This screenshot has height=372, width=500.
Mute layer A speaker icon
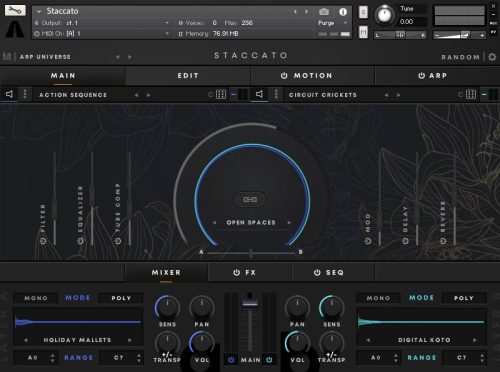coord(9,94)
